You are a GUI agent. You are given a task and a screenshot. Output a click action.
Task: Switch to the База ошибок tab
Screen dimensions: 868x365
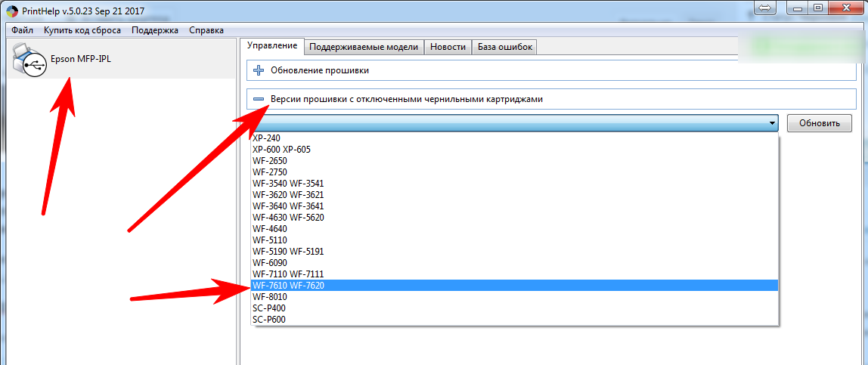click(505, 47)
